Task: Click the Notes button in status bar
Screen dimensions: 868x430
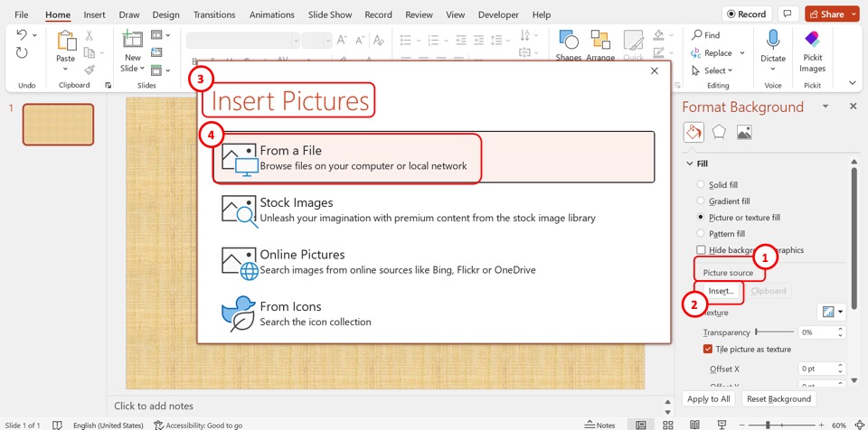Action: click(x=600, y=425)
